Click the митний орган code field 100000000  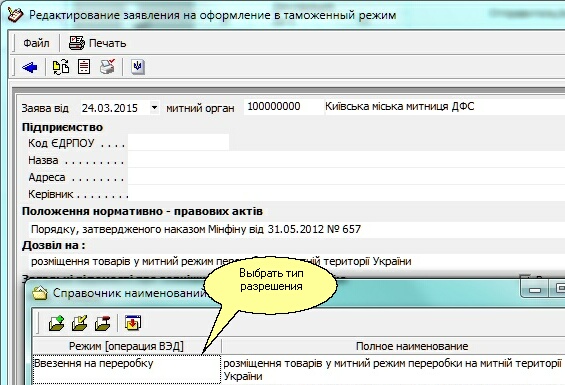(284, 107)
